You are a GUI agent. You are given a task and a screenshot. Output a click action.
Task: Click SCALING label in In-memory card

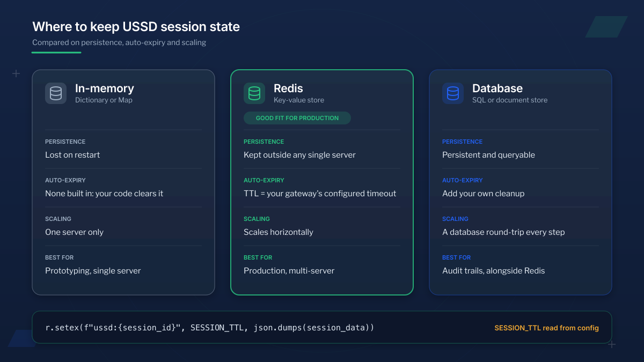tap(58, 219)
